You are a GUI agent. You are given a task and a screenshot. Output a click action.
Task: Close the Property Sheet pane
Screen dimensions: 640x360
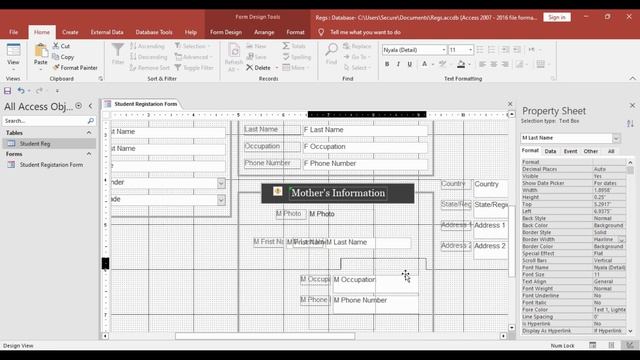point(632,105)
